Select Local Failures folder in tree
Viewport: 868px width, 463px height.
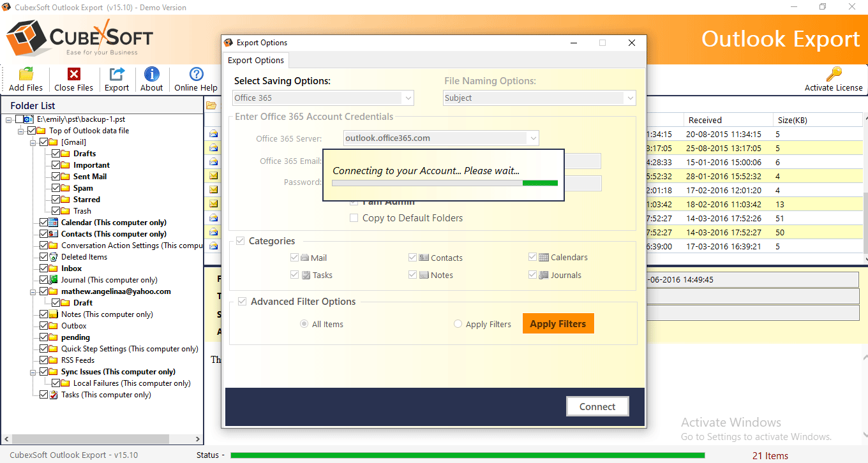click(132, 383)
